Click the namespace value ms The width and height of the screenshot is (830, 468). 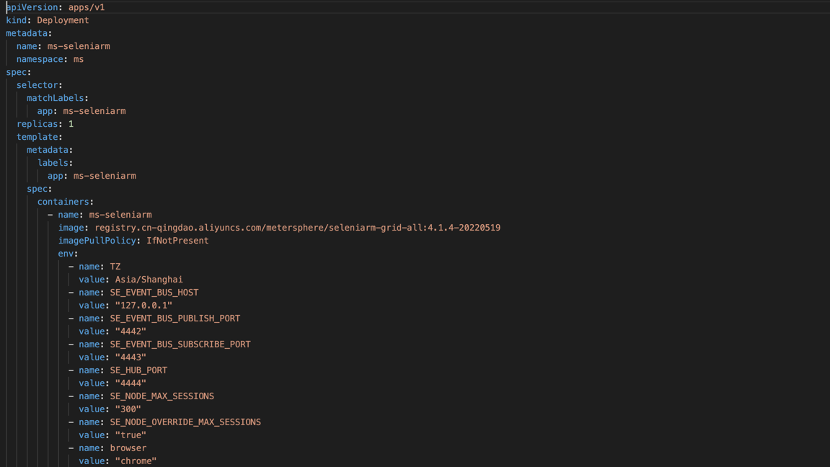[78, 59]
